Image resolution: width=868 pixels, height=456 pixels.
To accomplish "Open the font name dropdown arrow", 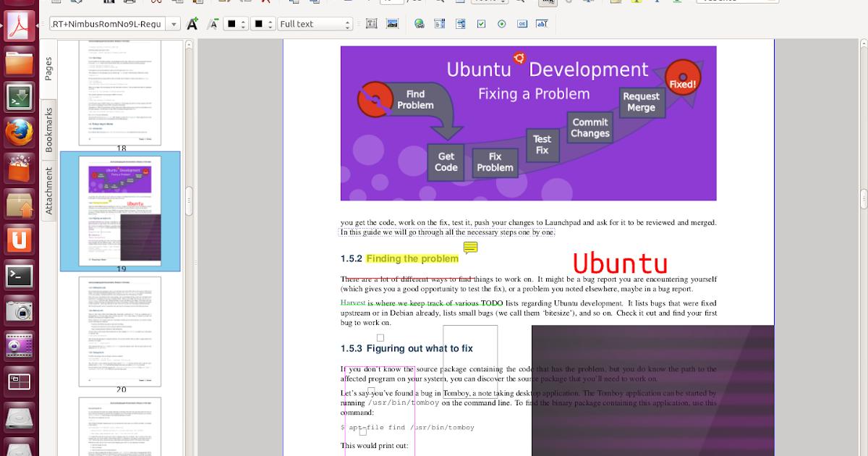I will pyautogui.click(x=174, y=24).
